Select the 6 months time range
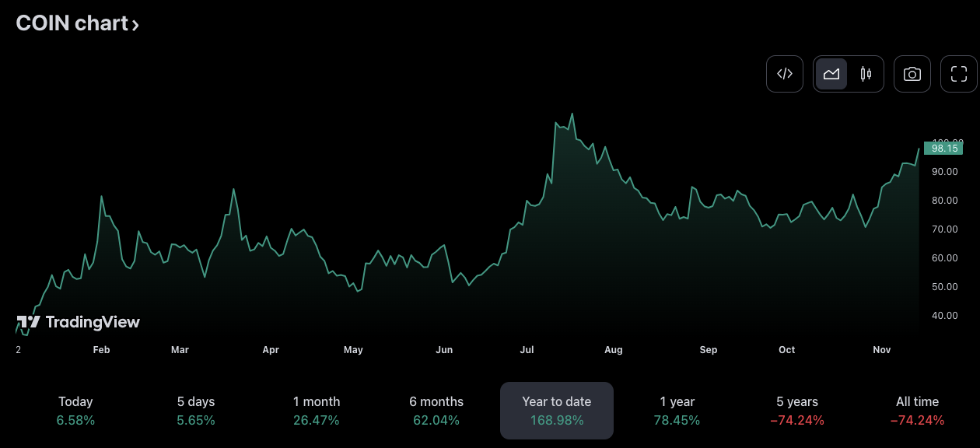Screen dimensions: 980x448 click(436, 411)
